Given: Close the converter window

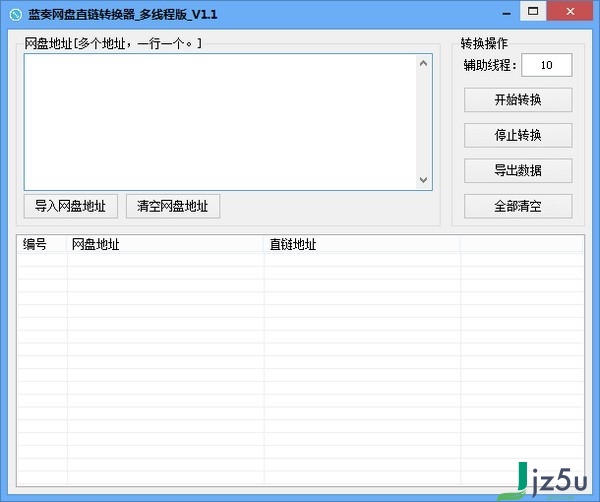Looking at the screenshot, I should click(x=570, y=11).
